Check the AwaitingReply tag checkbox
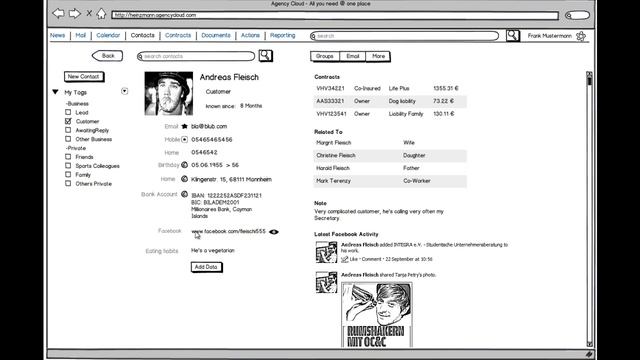 point(68,130)
